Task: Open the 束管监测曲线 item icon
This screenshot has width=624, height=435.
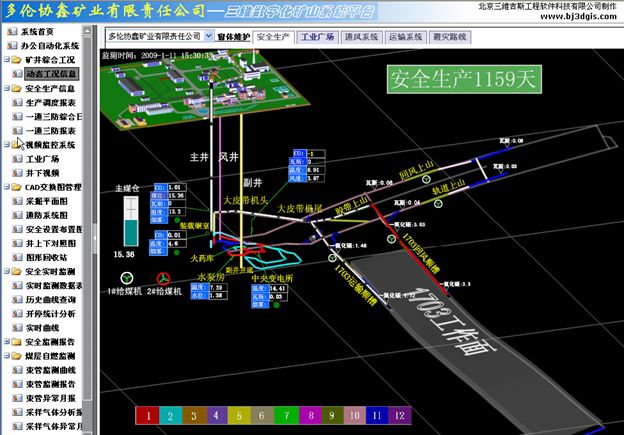Action: click(17, 370)
